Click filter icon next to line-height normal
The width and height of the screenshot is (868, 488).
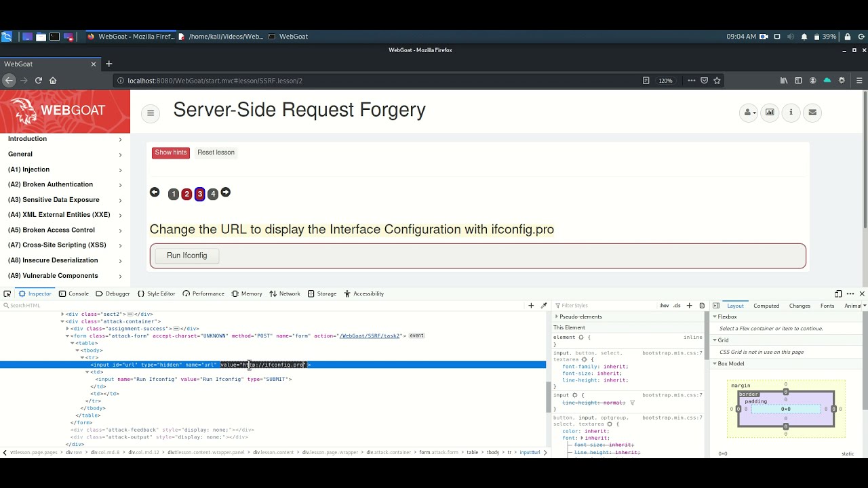(x=632, y=403)
